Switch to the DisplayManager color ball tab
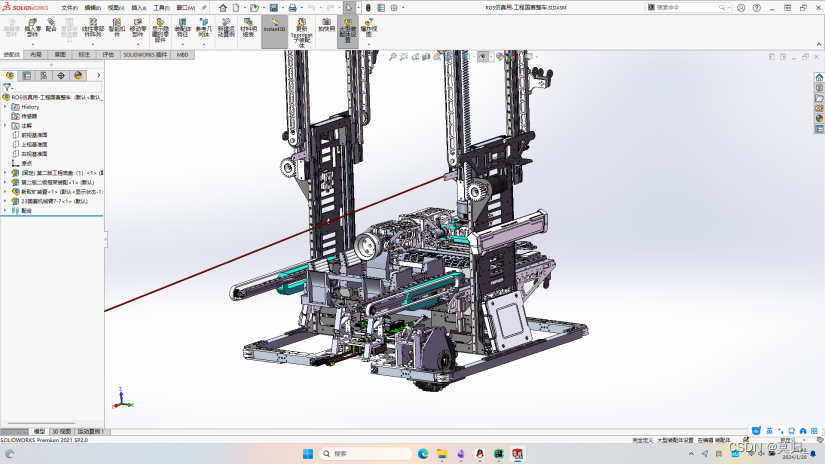 (78, 76)
